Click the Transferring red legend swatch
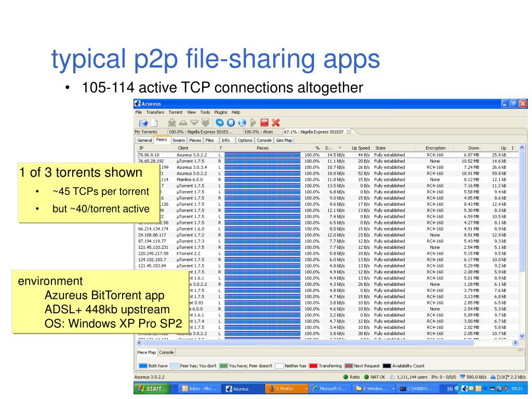 point(313,366)
